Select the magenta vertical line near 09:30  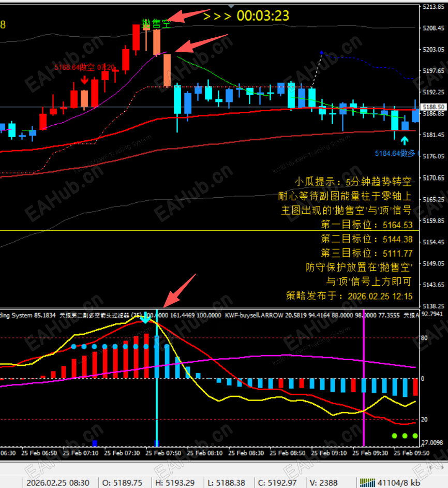pos(363,378)
